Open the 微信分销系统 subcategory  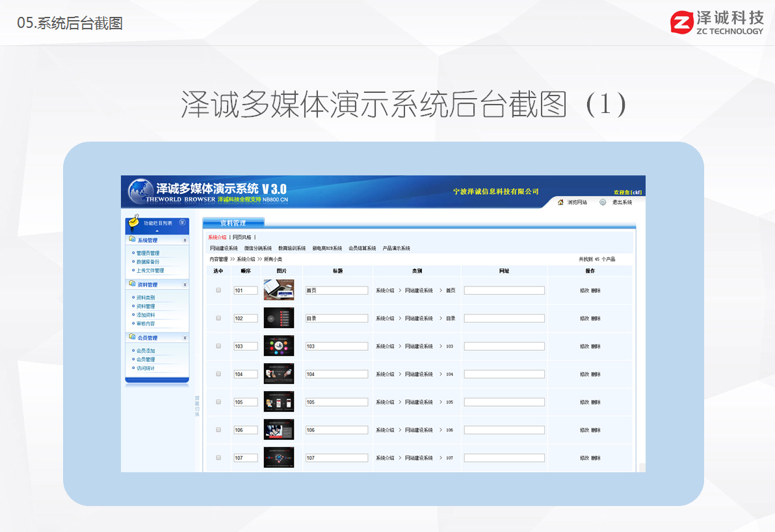coord(257,248)
